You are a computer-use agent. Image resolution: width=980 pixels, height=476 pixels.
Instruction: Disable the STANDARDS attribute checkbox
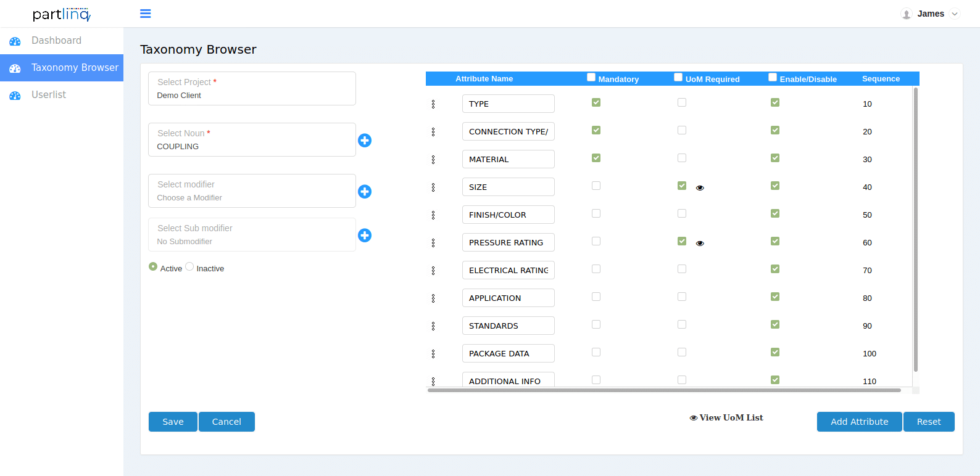(x=775, y=324)
